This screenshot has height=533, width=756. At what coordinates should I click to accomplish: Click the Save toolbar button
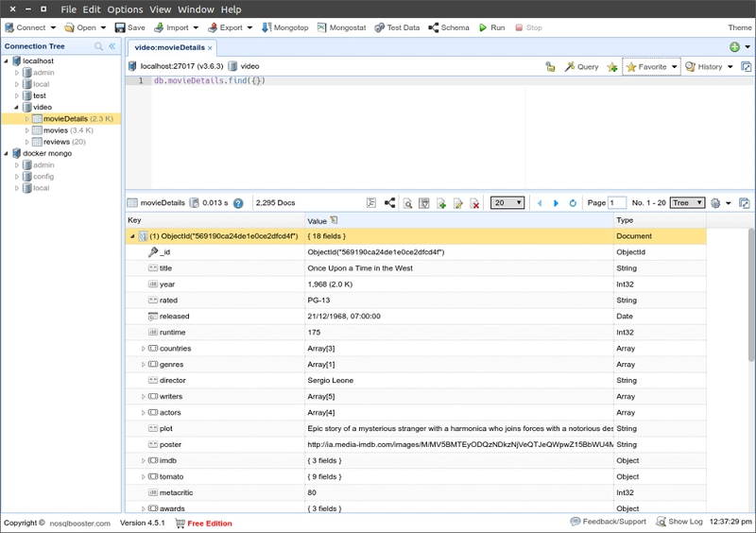coord(130,27)
